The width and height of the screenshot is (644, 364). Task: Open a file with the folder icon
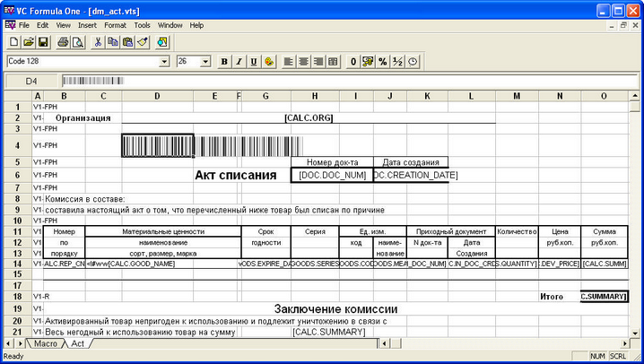[x=29, y=42]
